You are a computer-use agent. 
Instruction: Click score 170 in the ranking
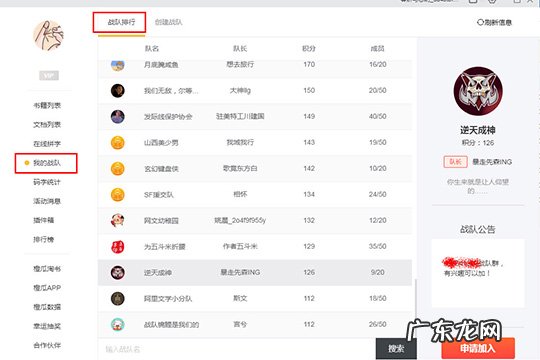pyautogui.click(x=309, y=64)
